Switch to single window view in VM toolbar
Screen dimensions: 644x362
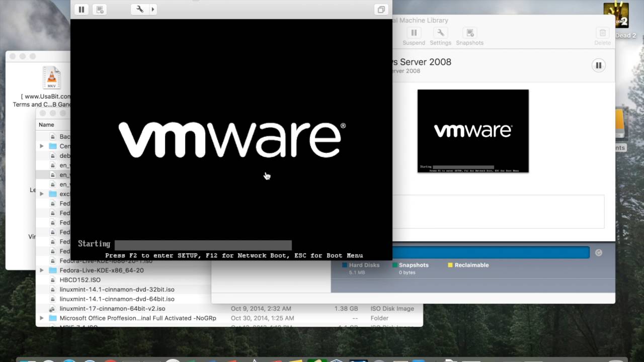381,9
